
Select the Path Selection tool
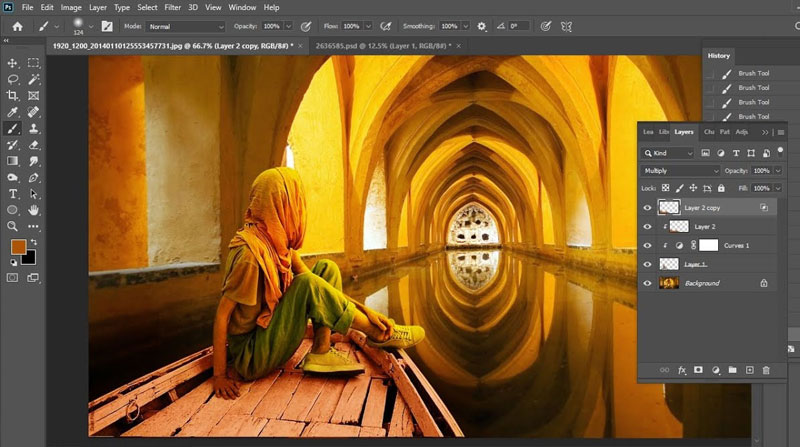coord(34,194)
